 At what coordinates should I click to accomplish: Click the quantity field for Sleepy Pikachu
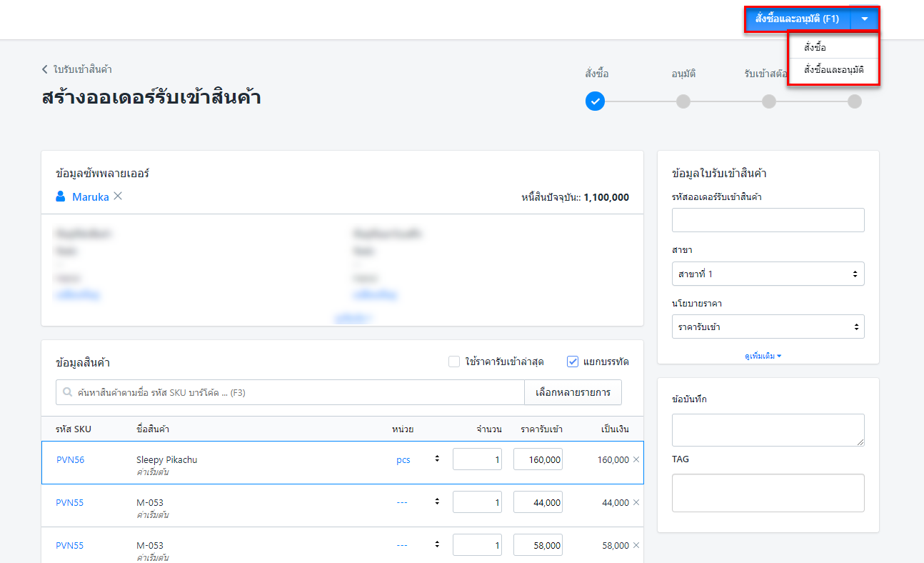click(x=477, y=459)
